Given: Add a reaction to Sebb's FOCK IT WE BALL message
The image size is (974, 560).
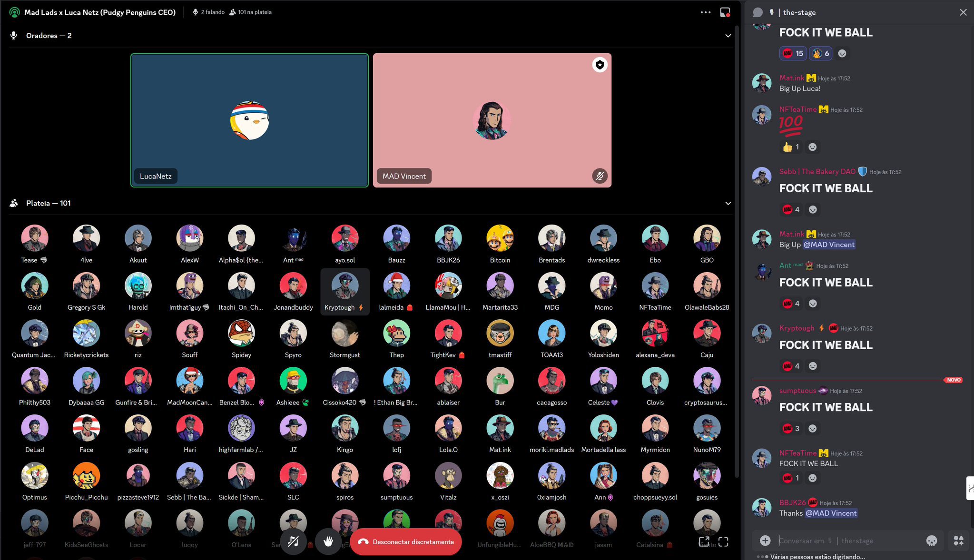Looking at the screenshot, I should 813,209.
